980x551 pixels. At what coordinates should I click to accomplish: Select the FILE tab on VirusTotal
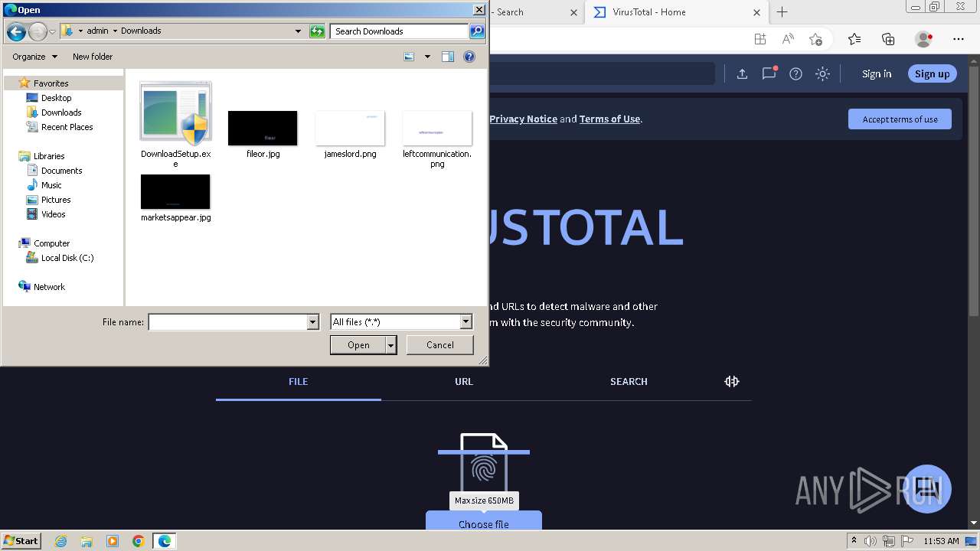pos(298,382)
